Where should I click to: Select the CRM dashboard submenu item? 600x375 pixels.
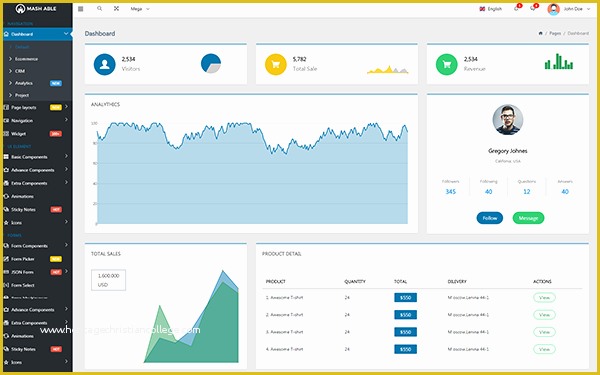click(20, 71)
